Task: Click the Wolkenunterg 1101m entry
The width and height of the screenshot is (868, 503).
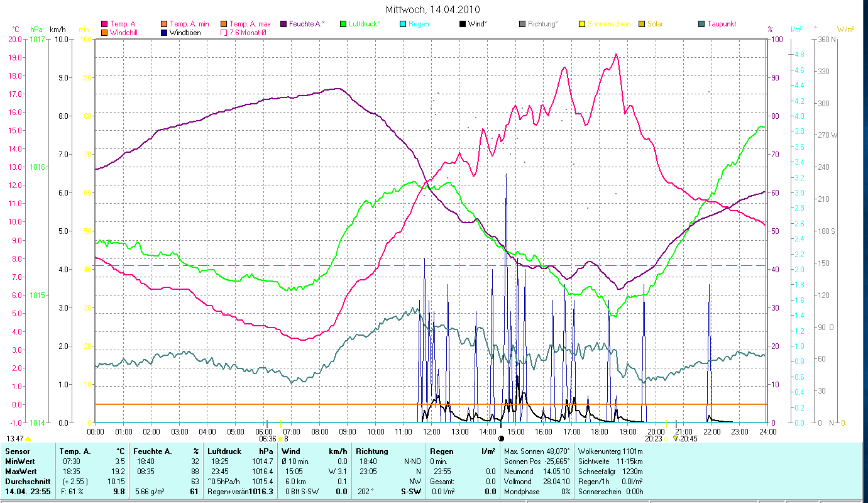Action: (610, 451)
